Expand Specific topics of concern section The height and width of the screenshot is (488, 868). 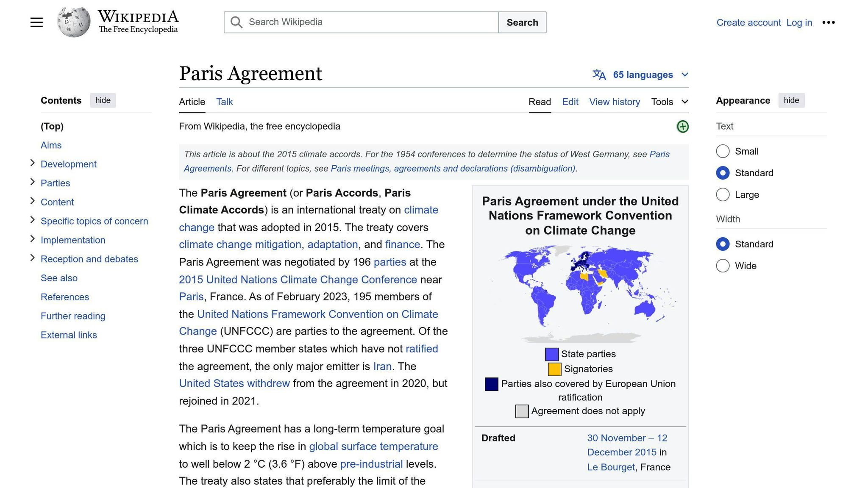32,220
